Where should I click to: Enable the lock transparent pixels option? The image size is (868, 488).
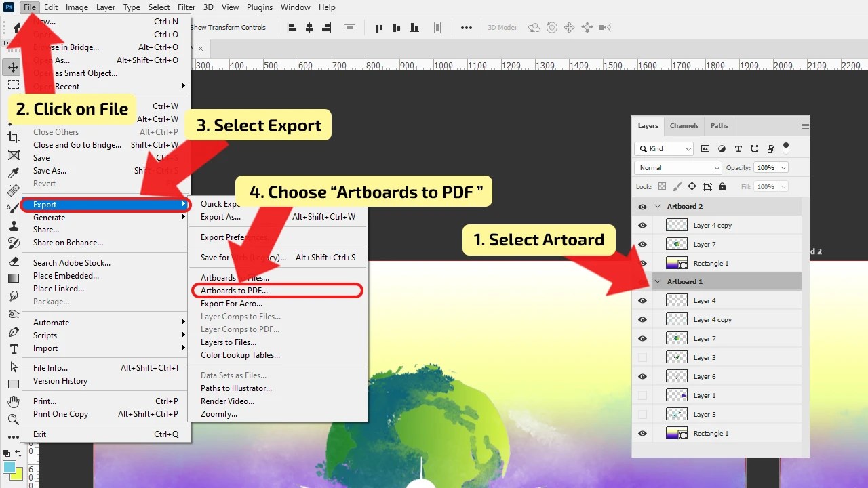(662, 186)
